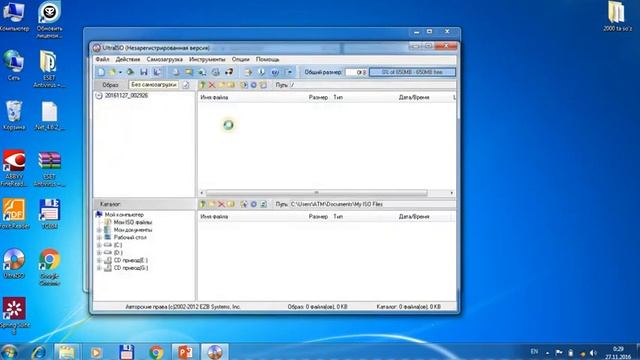The width and height of the screenshot is (640, 360).
Task: Open the Действия menu
Action: pyautogui.click(x=128, y=59)
